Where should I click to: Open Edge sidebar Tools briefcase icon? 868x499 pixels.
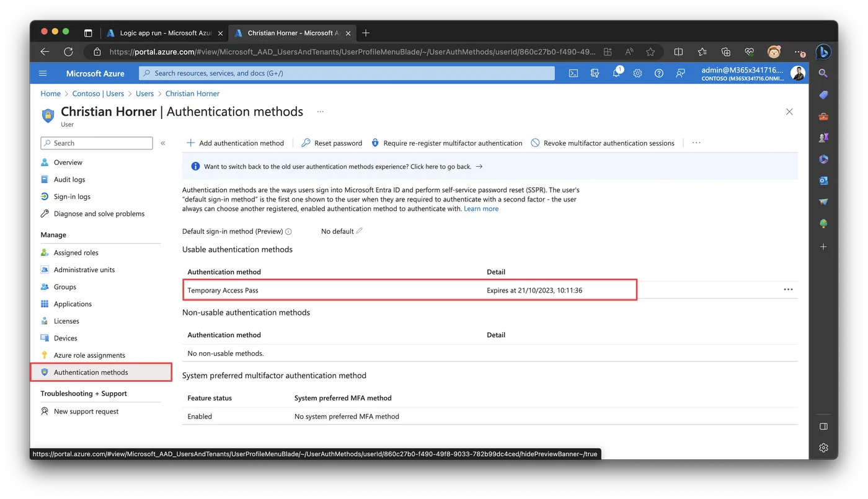[823, 117]
